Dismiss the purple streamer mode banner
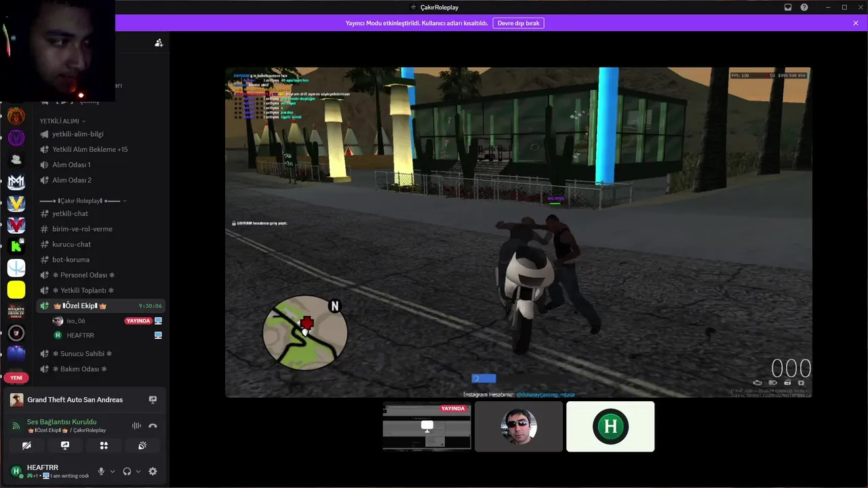This screenshot has width=868, height=488. 856,23
